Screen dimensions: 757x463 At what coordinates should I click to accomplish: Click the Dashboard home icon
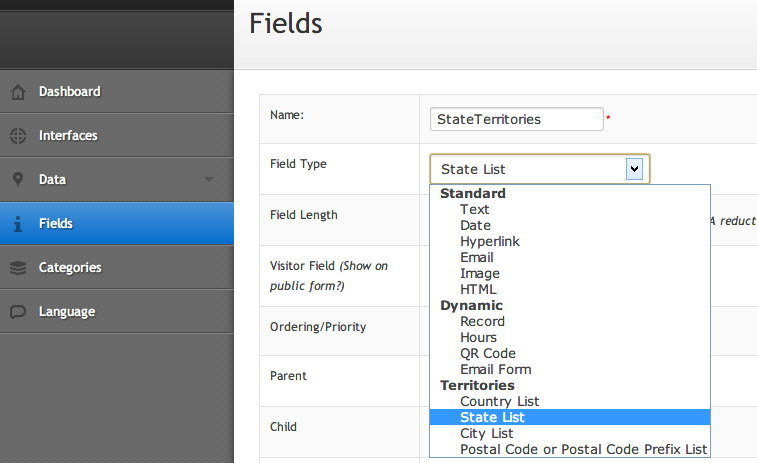(18, 92)
